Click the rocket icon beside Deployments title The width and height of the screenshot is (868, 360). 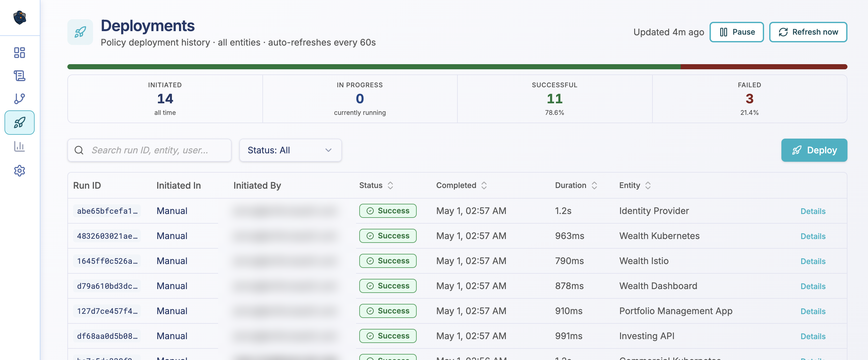point(80,32)
